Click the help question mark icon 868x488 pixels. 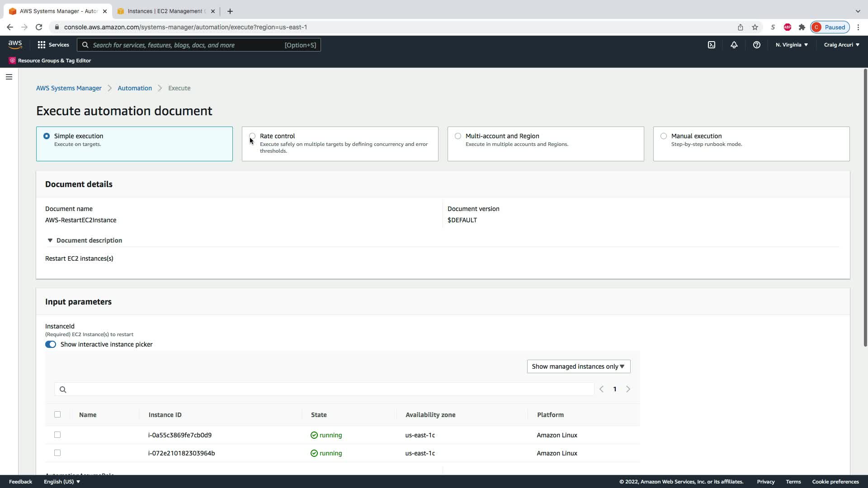click(756, 45)
